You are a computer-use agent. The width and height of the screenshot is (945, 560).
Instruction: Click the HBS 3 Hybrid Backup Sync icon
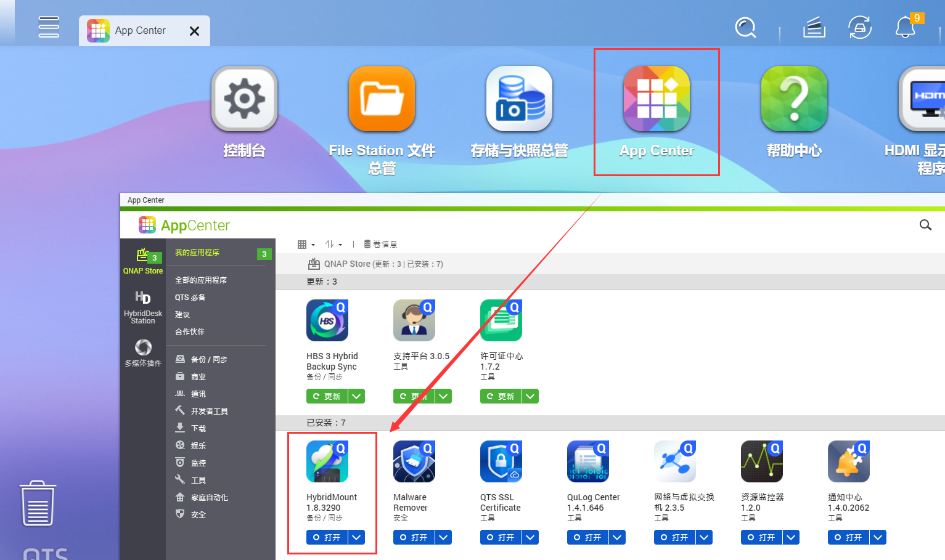[327, 320]
